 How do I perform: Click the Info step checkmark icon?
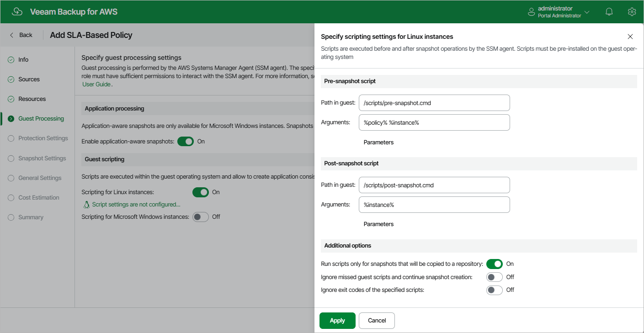click(11, 60)
